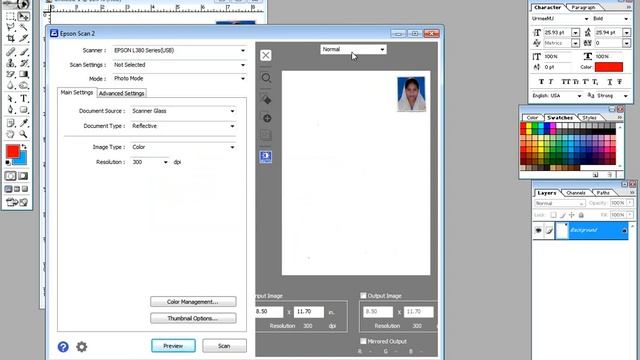Switch to Standard edit mode
The width and height of the screenshot is (640, 360).
11,176
